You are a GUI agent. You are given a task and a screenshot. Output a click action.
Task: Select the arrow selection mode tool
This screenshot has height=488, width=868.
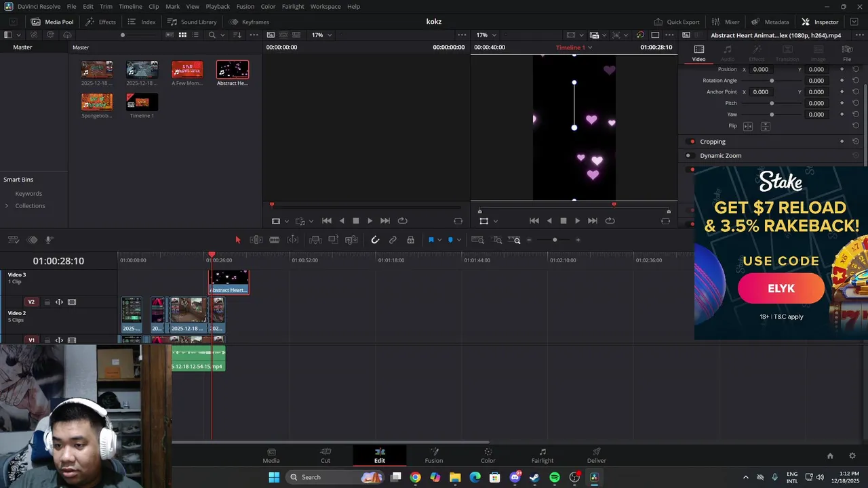(x=237, y=240)
